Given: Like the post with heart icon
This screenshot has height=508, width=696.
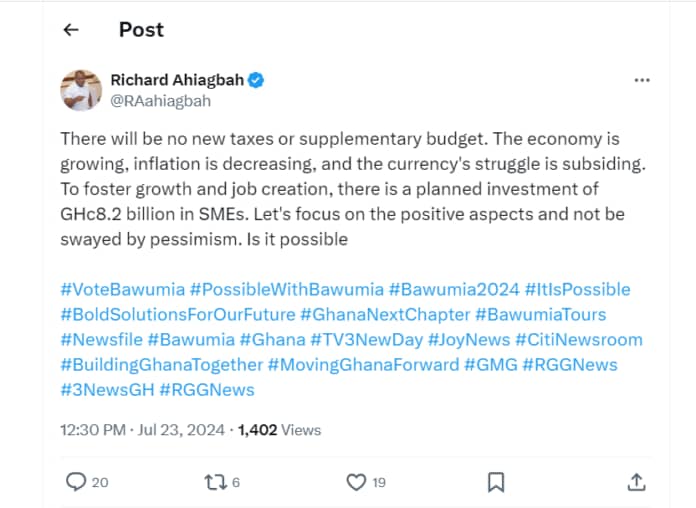Looking at the screenshot, I should pyautogui.click(x=356, y=482).
